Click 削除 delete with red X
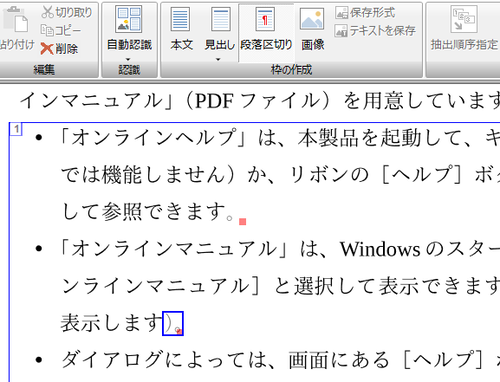 click(x=59, y=49)
